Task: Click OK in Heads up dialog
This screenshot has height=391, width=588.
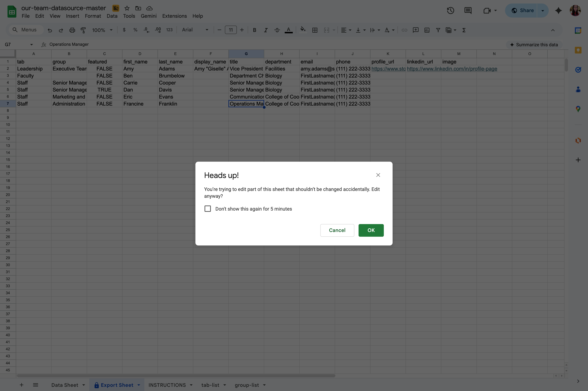Action: 371,230
